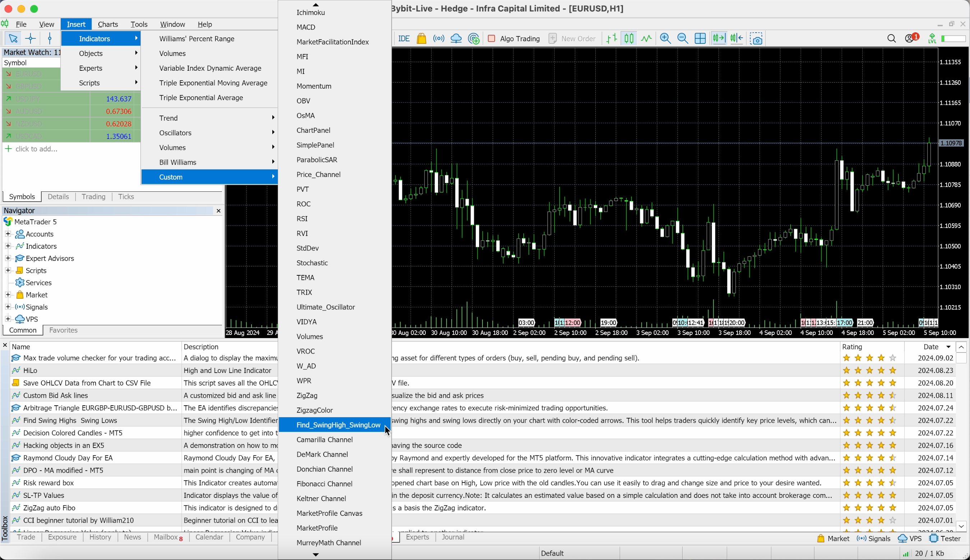This screenshot has height=560, width=970.
Task: Switch to the Ticks tab
Action: (x=126, y=197)
